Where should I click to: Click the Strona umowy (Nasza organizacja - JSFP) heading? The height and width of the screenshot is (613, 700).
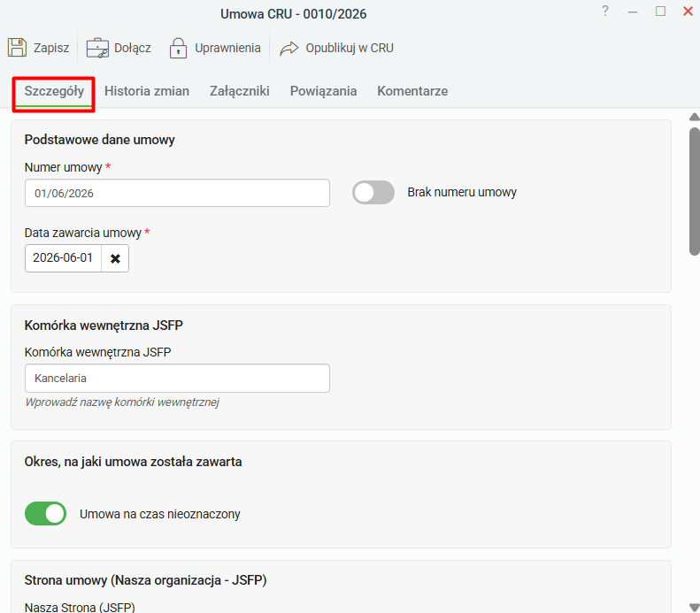[145, 580]
